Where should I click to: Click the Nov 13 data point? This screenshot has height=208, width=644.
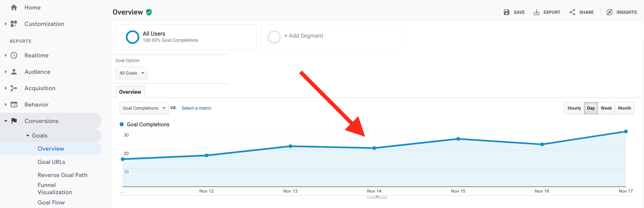click(290, 146)
